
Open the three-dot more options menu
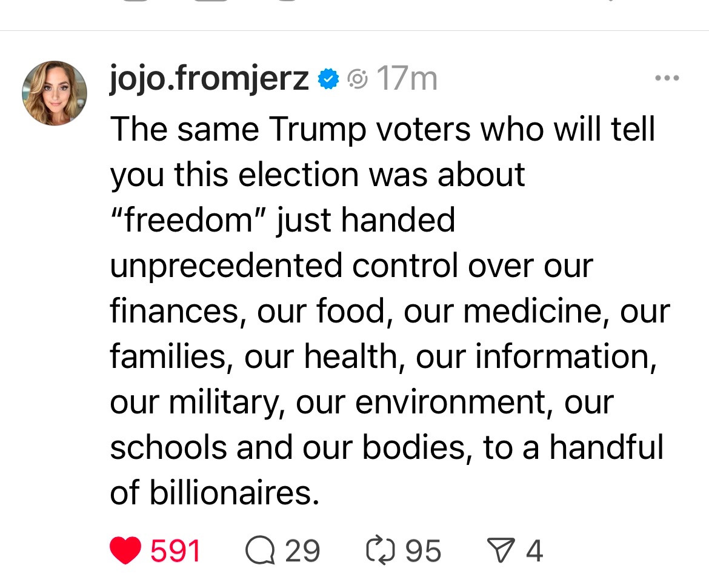(x=667, y=78)
